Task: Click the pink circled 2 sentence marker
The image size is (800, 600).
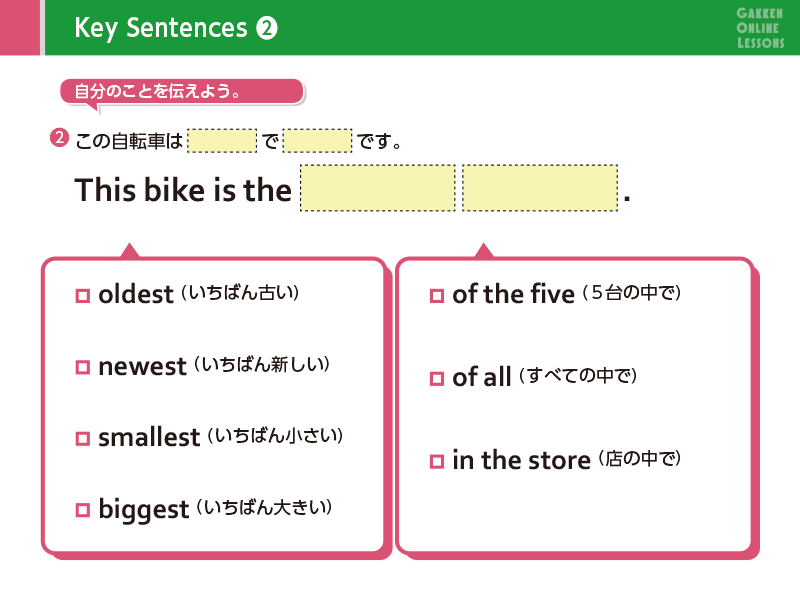Action: coord(59,138)
